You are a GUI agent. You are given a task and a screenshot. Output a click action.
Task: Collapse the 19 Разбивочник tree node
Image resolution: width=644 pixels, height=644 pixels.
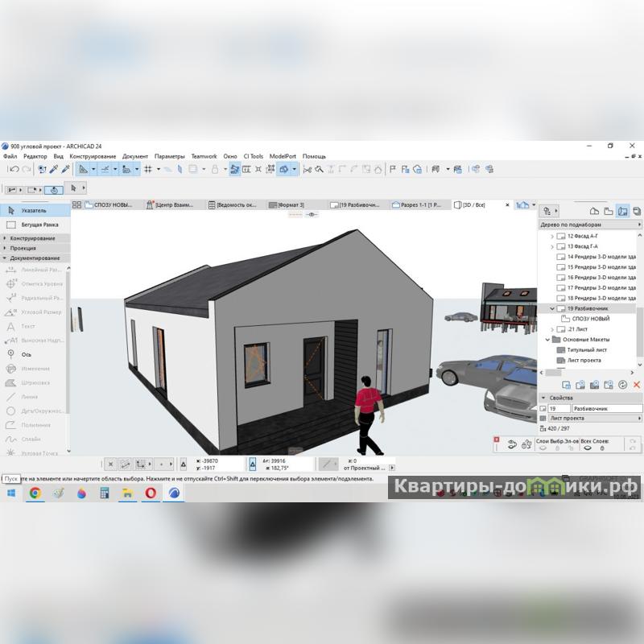[x=552, y=308]
